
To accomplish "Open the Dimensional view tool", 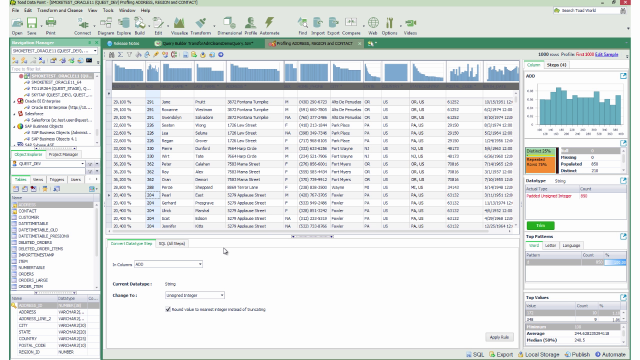I will [x=229, y=26].
